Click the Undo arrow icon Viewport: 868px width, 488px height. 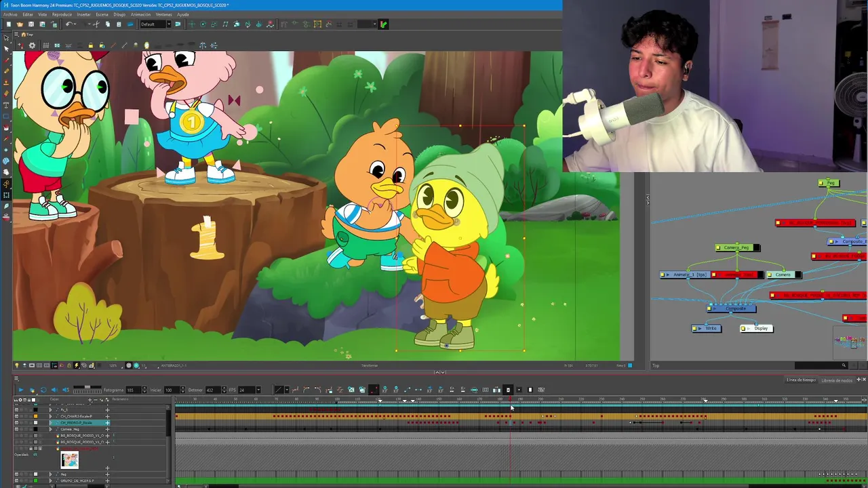tap(68, 24)
